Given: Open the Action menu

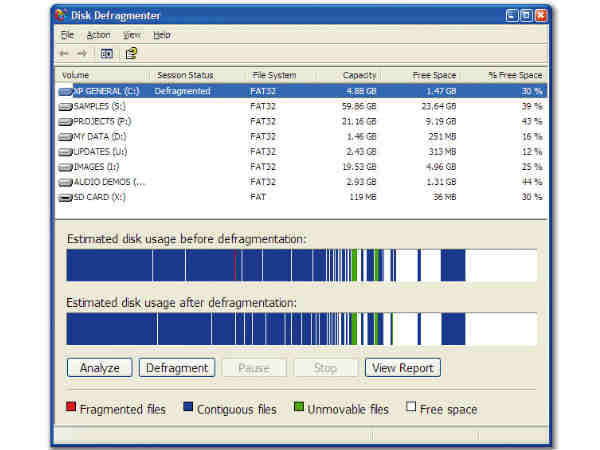Looking at the screenshot, I should pyautogui.click(x=98, y=35).
